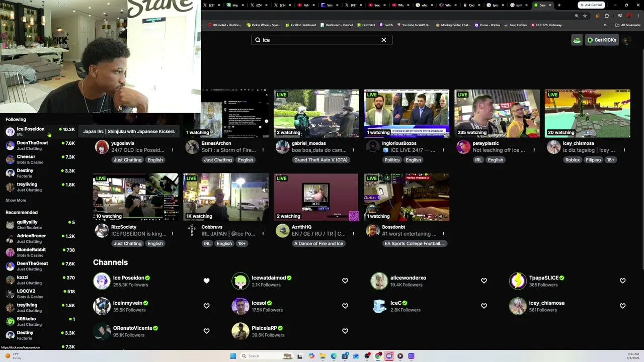Image resolution: width=644 pixels, height=362 pixels.
Task: Open more options for icey_chismosa stream card
Action: coord(624,150)
